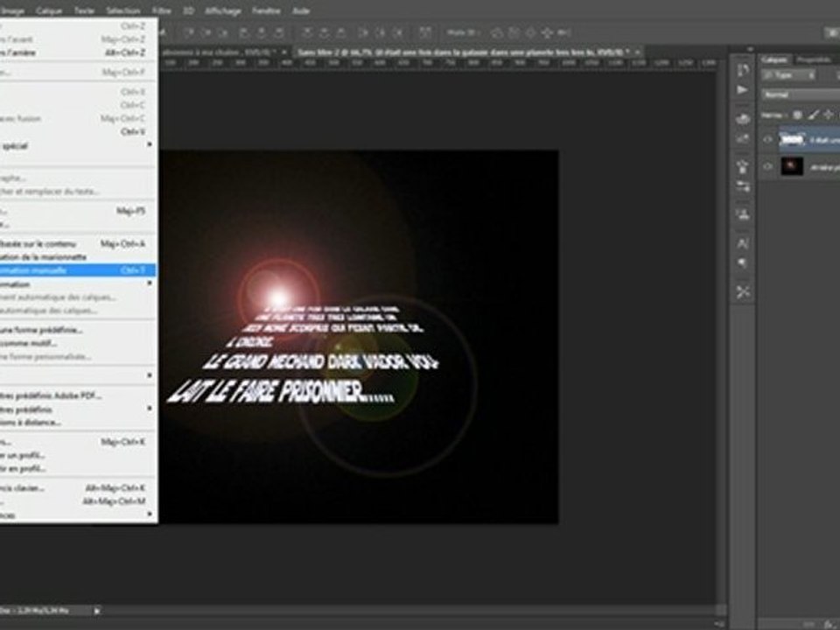Switch to the Sans titre-2 document tab
The width and height of the screenshot is (840, 630).
pos(464,52)
